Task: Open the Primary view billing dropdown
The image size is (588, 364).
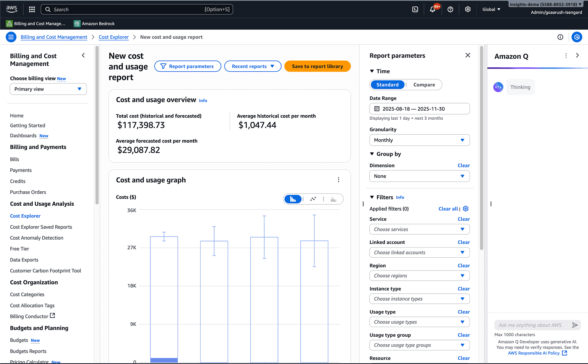Action: [48, 89]
